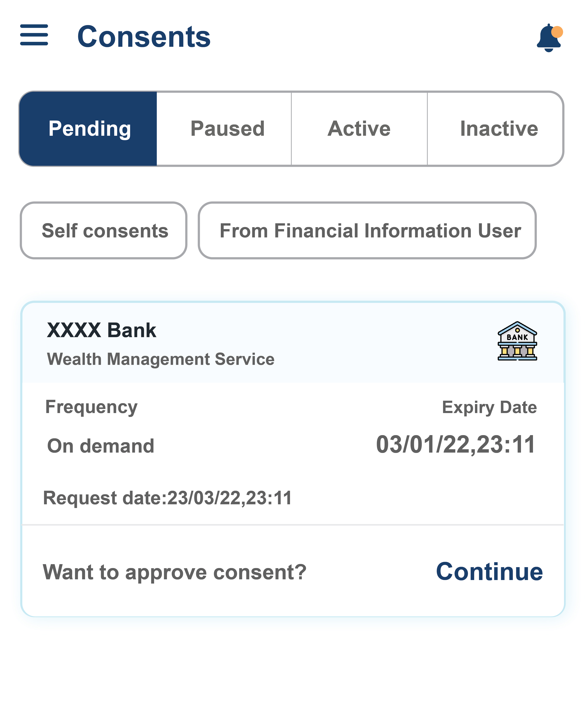Screen dimensions: 588x702
Task: Open notifications via the bell icon
Action: [x=549, y=38]
